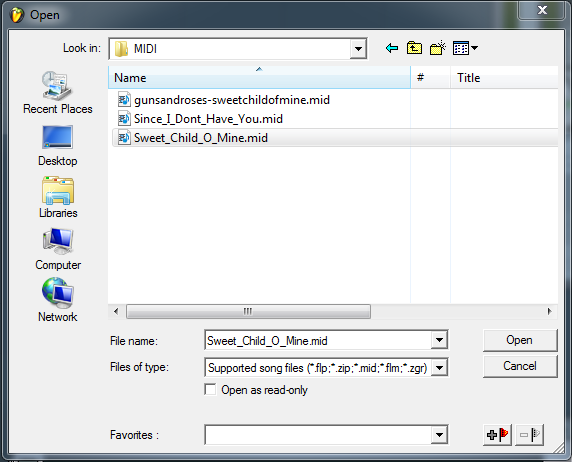
Task: Open Recent Places in sidebar
Action: [x=58, y=93]
